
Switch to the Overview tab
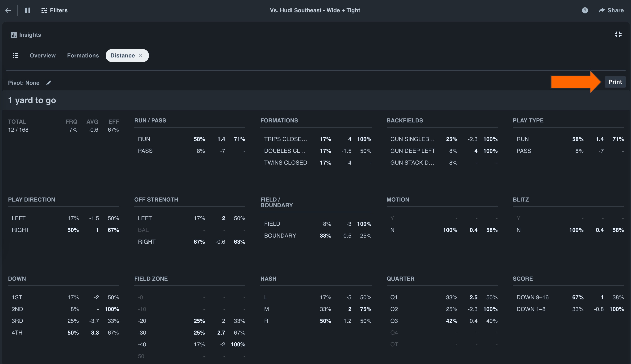tap(42, 56)
